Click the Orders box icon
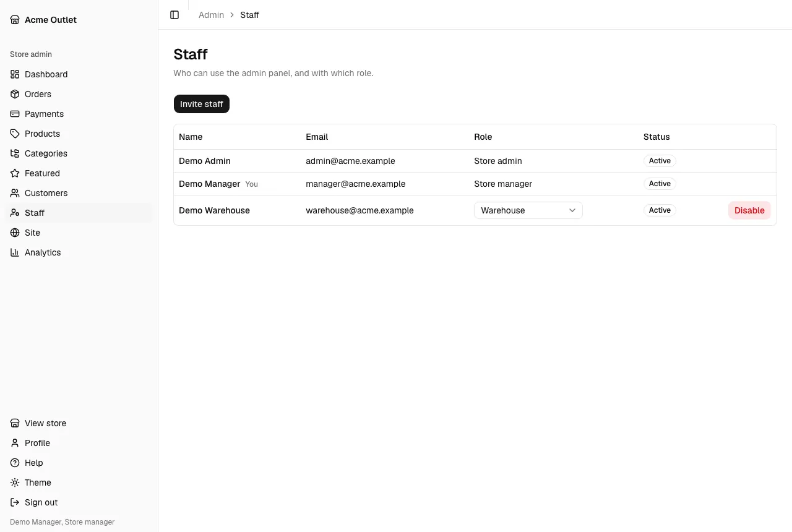This screenshot has height=532, width=792. click(x=15, y=94)
